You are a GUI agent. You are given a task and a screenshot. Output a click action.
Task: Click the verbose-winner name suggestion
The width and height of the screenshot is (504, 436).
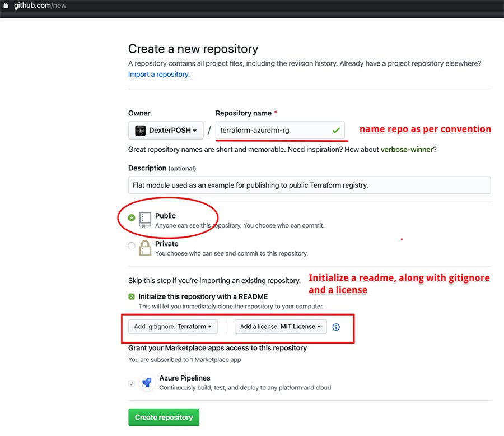(408, 150)
